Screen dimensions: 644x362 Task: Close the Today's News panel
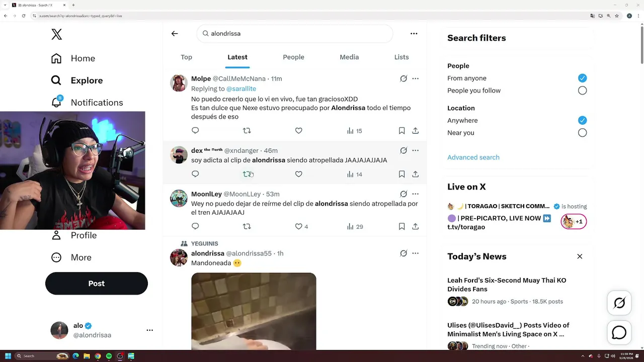580,256
